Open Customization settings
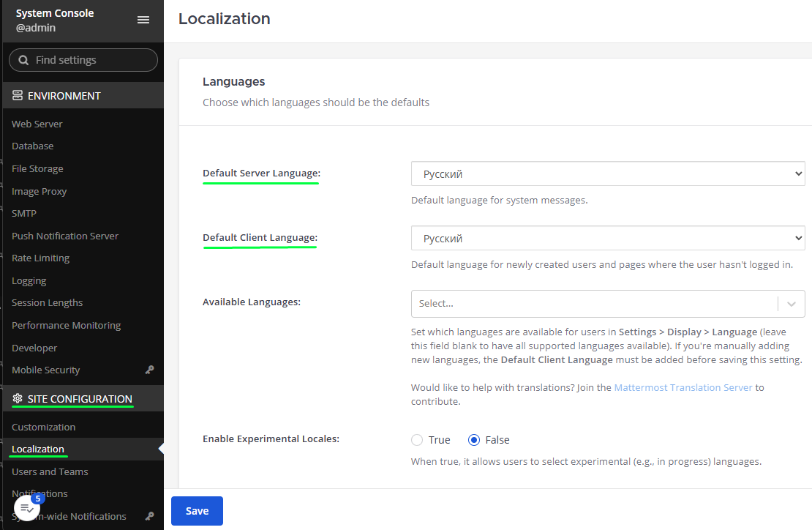The width and height of the screenshot is (812, 530). pos(44,427)
